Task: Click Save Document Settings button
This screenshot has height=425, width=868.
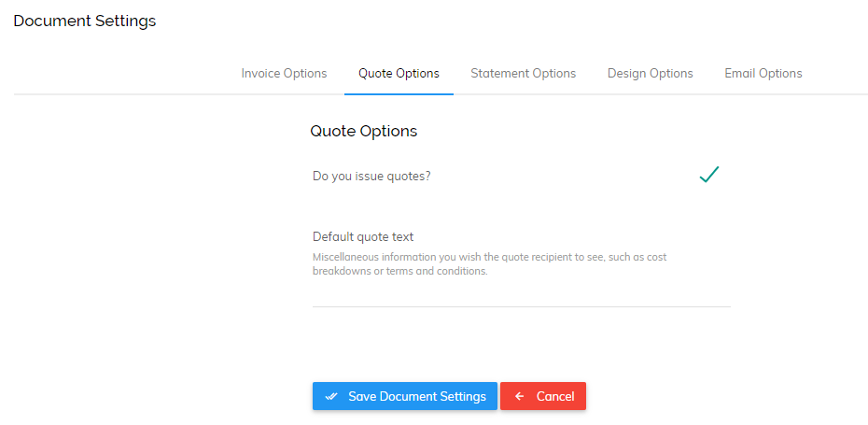Action: pyautogui.click(x=405, y=396)
